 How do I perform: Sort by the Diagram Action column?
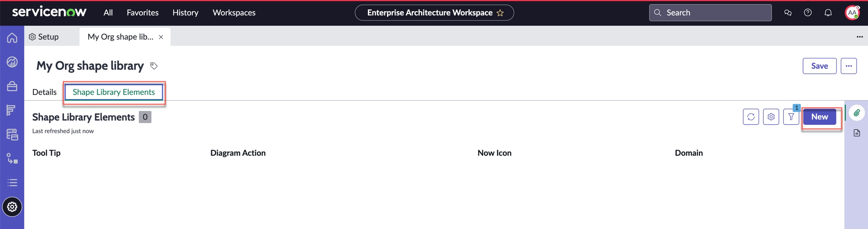click(x=238, y=153)
